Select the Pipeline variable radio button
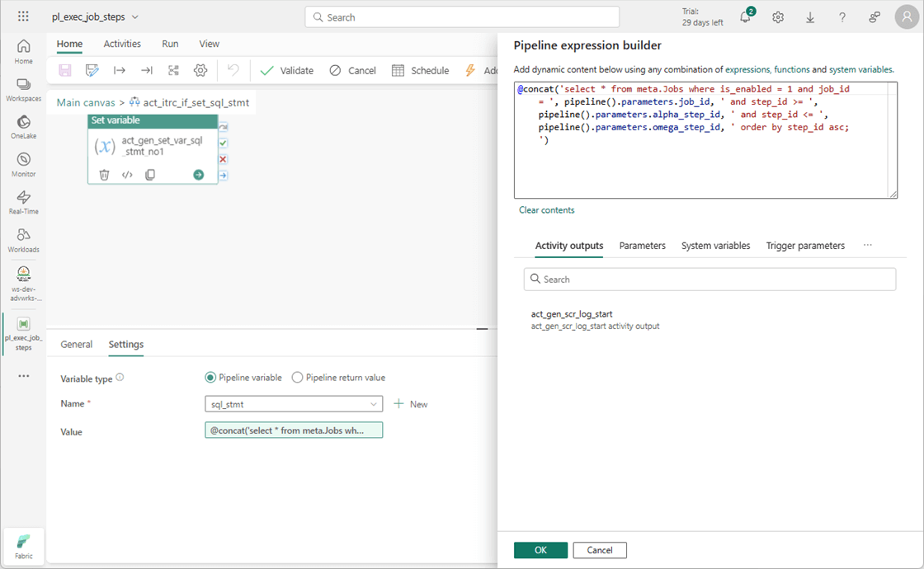Viewport: 924px width, 569px height. (x=211, y=378)
